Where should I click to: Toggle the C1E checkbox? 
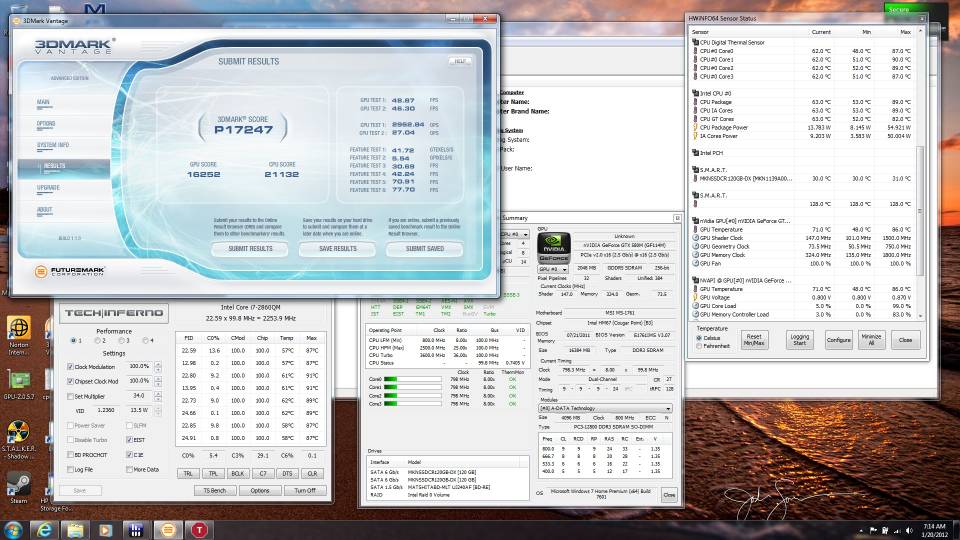coord(129,455)
